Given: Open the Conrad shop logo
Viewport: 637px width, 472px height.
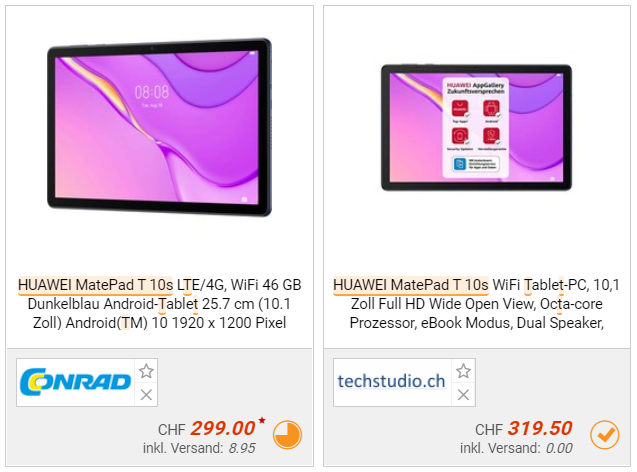Looking at the screenshot, I should pos(76,382).
